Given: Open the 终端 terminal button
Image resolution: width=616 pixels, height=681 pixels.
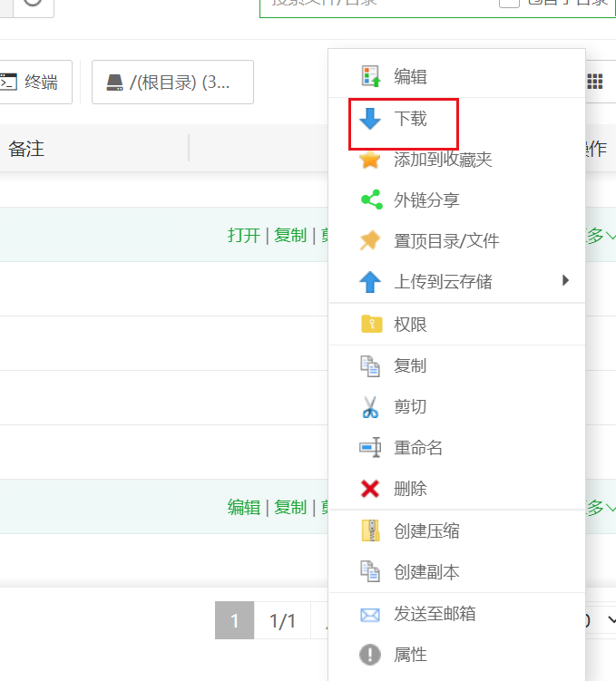Looking at the screenshot, I should [29, 83].
